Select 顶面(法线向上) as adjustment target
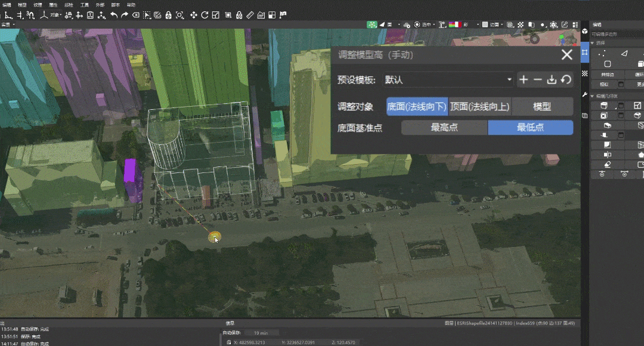The image size is (644, 346). point(479,107)
